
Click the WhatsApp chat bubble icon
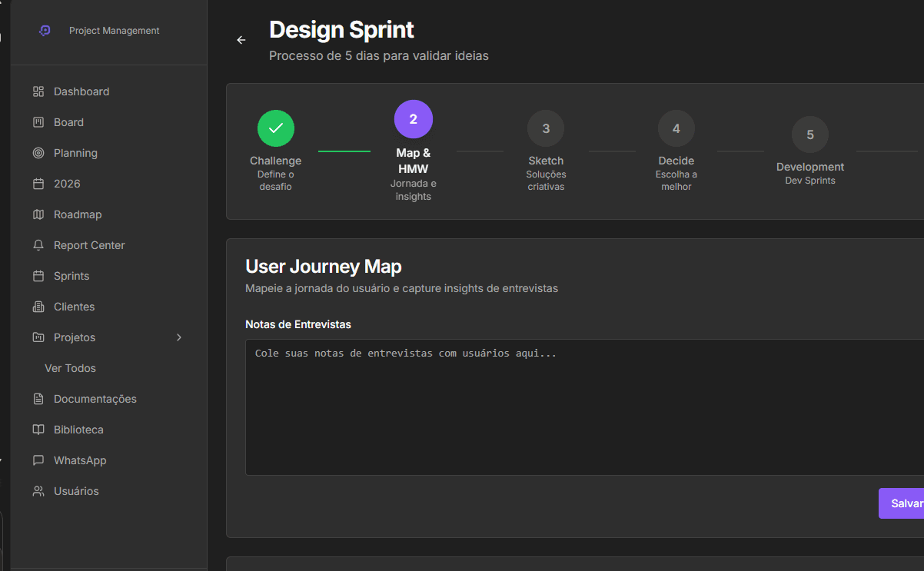(x=38, y=460)
